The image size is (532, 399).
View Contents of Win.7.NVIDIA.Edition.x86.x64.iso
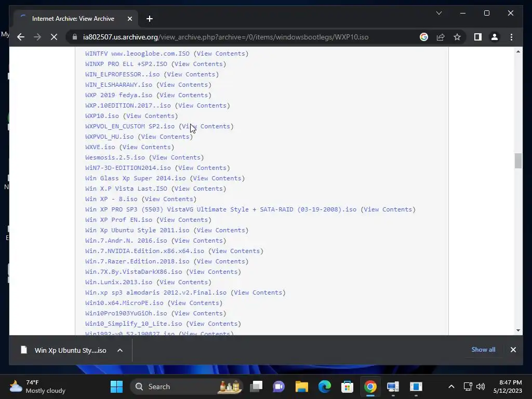pos(236,251)
